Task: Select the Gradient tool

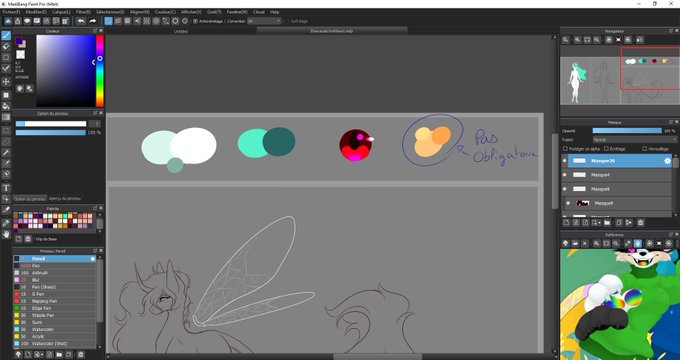Action: [6, 117]
